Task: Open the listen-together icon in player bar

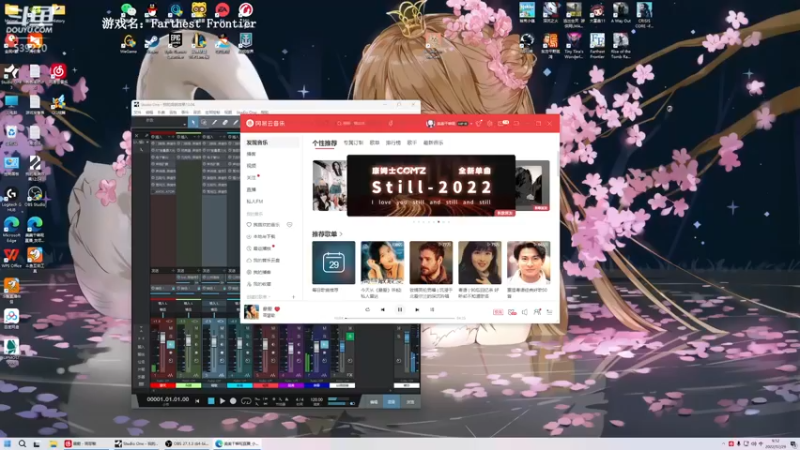Action: pyautogui.click(x=537, y=312)
